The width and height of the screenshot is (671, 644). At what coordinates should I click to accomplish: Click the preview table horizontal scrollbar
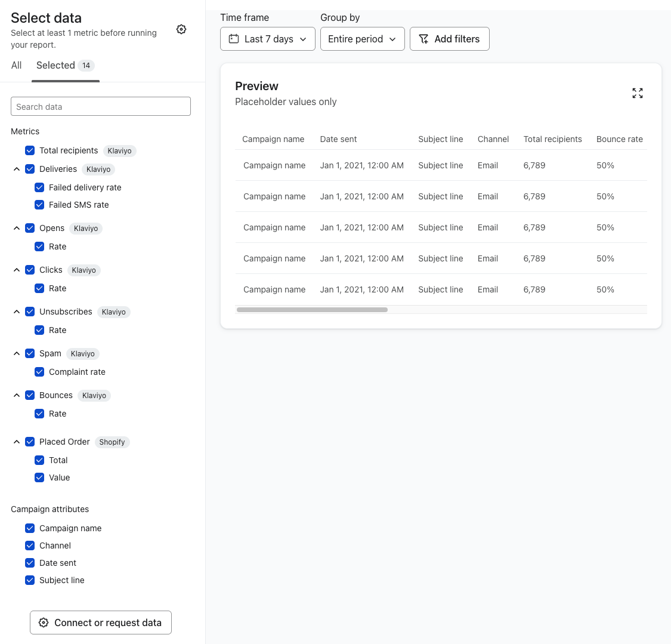(x=312, y=310)
